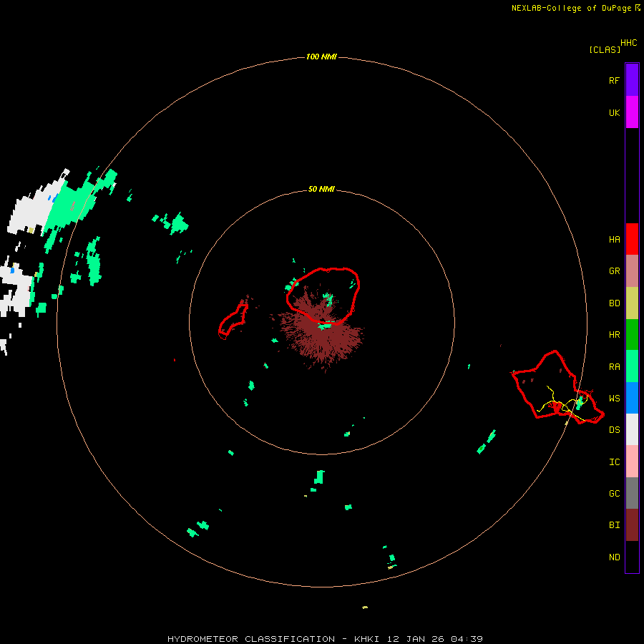This screenshot has height=644, width=644.
Task: Click the BD legend label
Action: coord(614,303)
